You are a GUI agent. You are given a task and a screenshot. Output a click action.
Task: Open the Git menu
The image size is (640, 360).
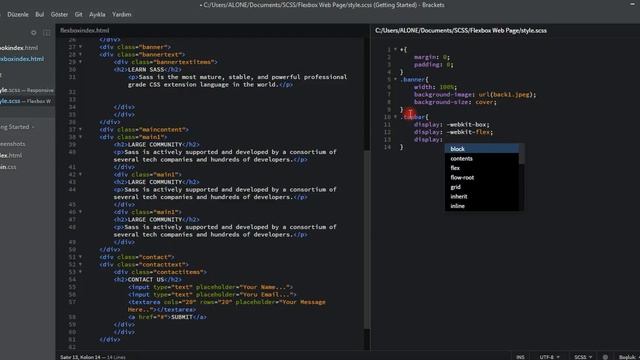(78, 14)
